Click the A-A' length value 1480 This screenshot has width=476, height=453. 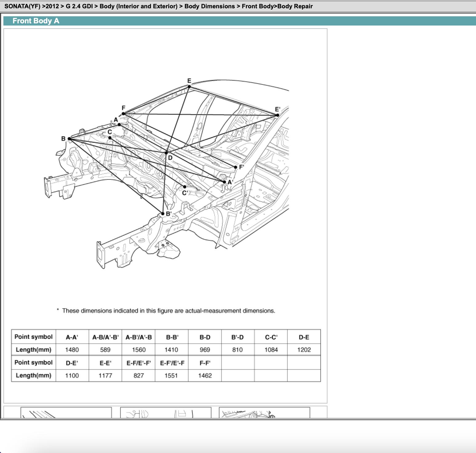pyautogui.click(x=72, y=350)
